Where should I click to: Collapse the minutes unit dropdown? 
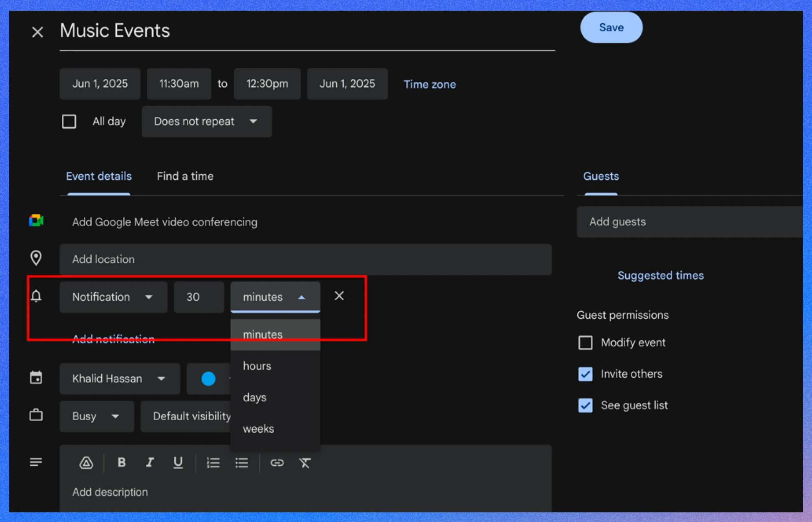(x=275, y=297)
